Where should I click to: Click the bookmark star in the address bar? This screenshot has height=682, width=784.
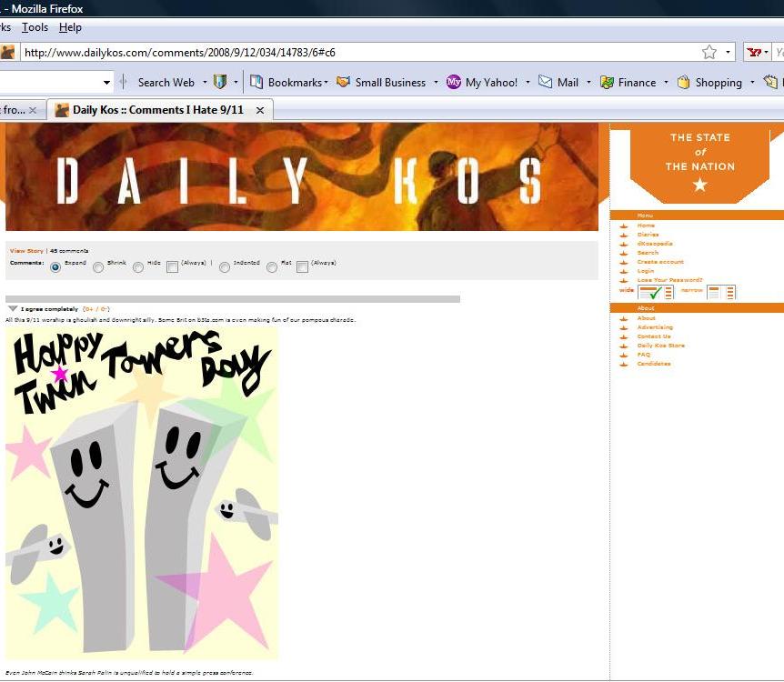tap(709, 52)
